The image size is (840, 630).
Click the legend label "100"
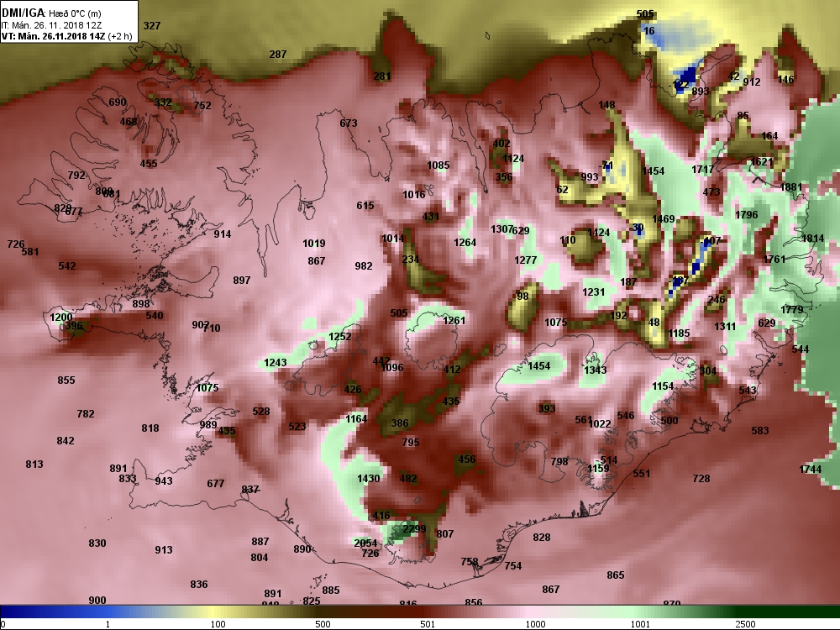pyautogui.click(x=218, y=624)
